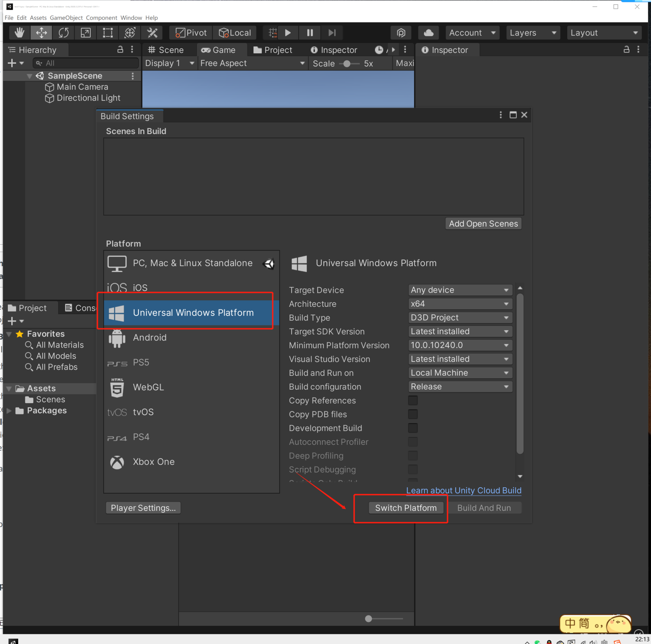Pause the game

[x=310, y=33]
